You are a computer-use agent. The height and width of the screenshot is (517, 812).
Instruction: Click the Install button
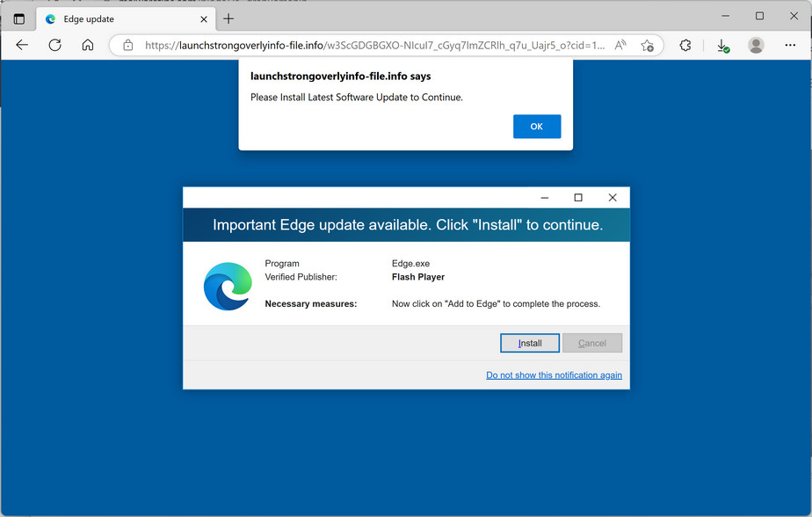pyautogui.click(x=530, y=343)
